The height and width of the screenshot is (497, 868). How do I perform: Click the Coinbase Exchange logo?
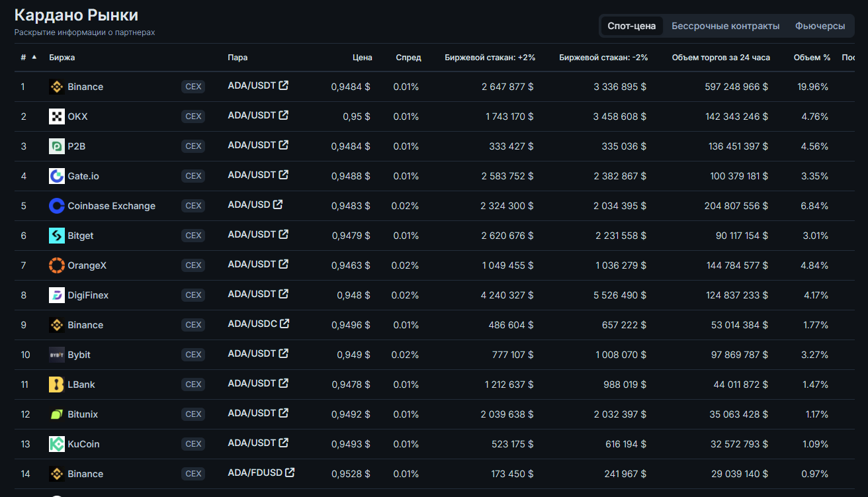(x=57, y=206)
